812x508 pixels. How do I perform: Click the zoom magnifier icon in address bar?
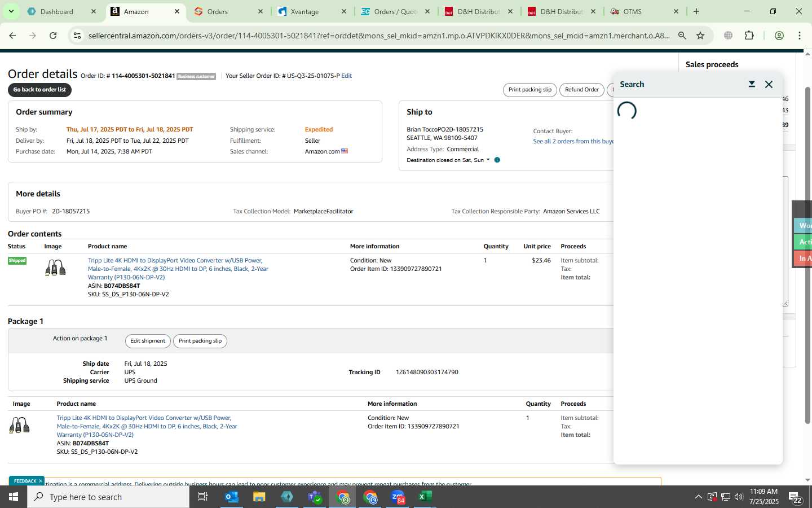(x=682, y=36)
